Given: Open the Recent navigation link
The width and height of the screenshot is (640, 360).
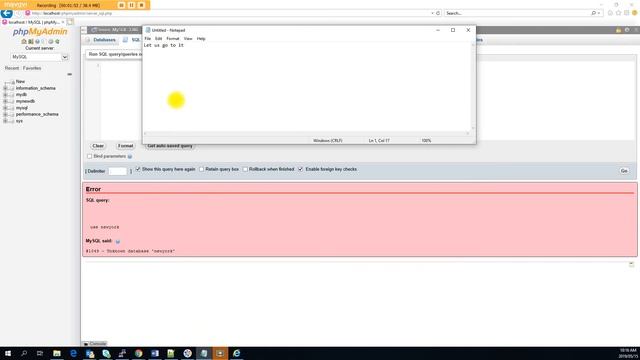Looking at the screenshot, I should coord(12,68).
